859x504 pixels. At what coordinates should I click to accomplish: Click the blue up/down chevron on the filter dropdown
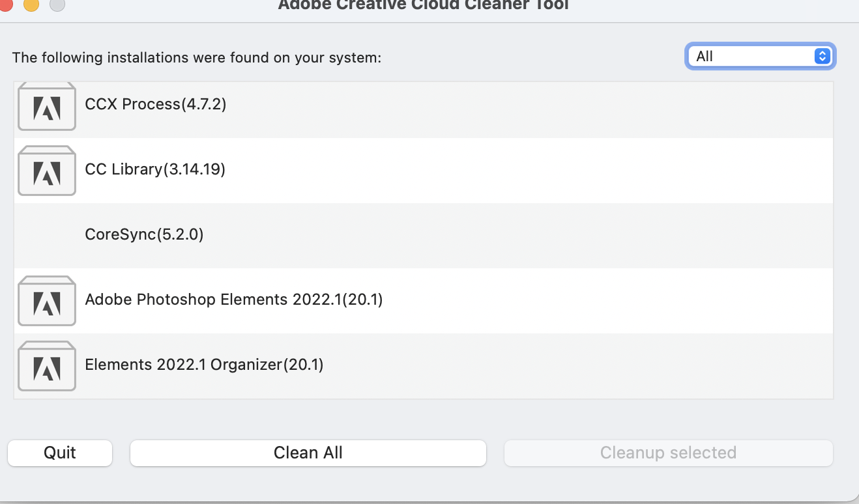[x=821, y=57]
